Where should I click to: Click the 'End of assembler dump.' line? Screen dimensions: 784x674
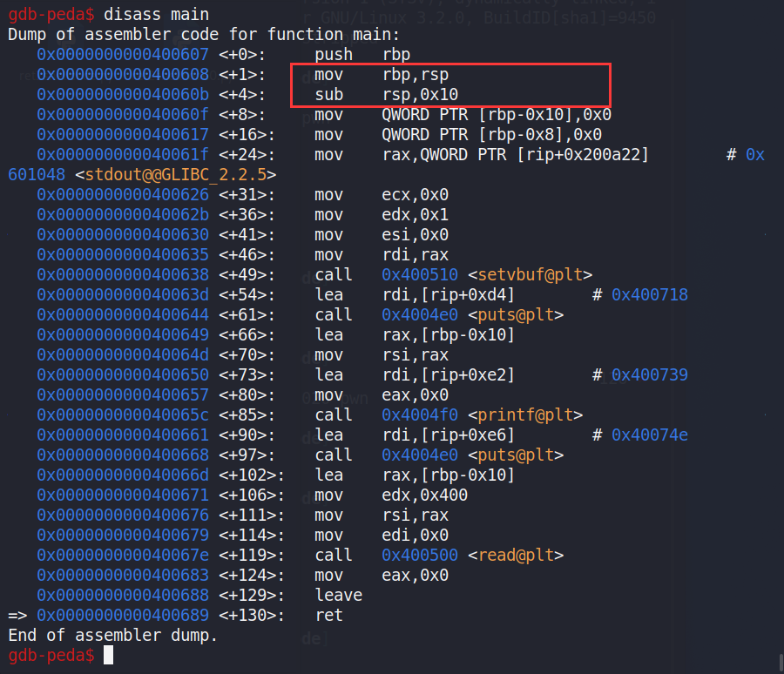coord(112,636)
